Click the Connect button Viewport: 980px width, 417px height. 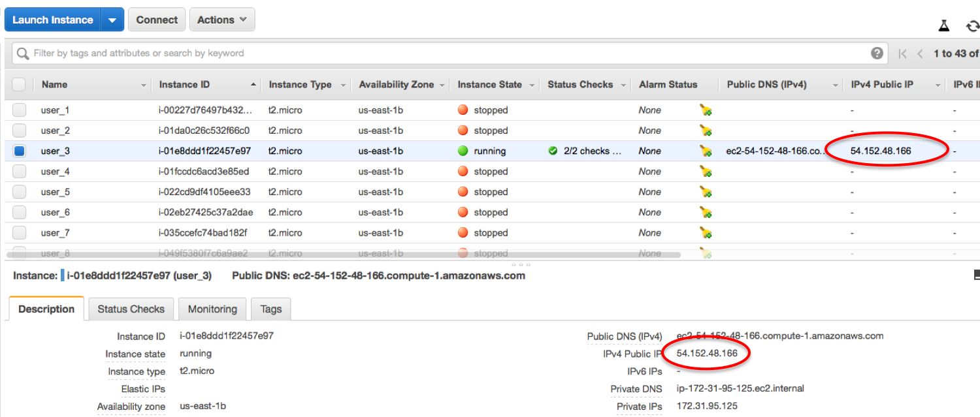(157, 20)
